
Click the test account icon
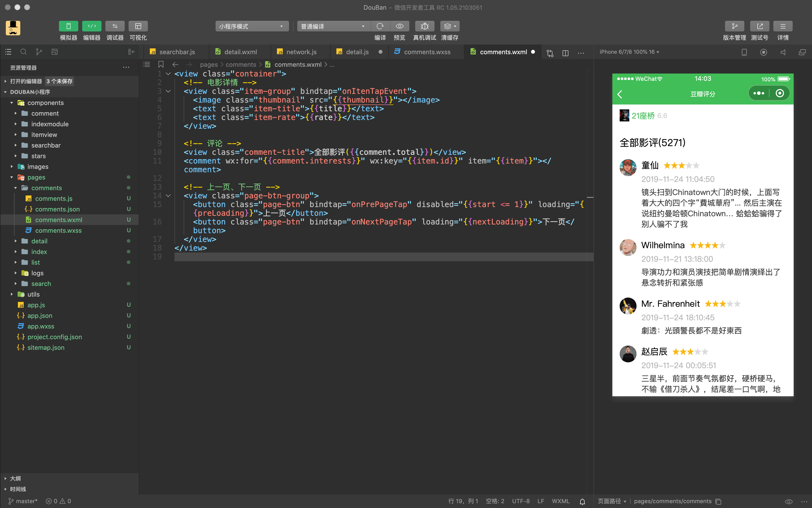[x=760, y=26]
